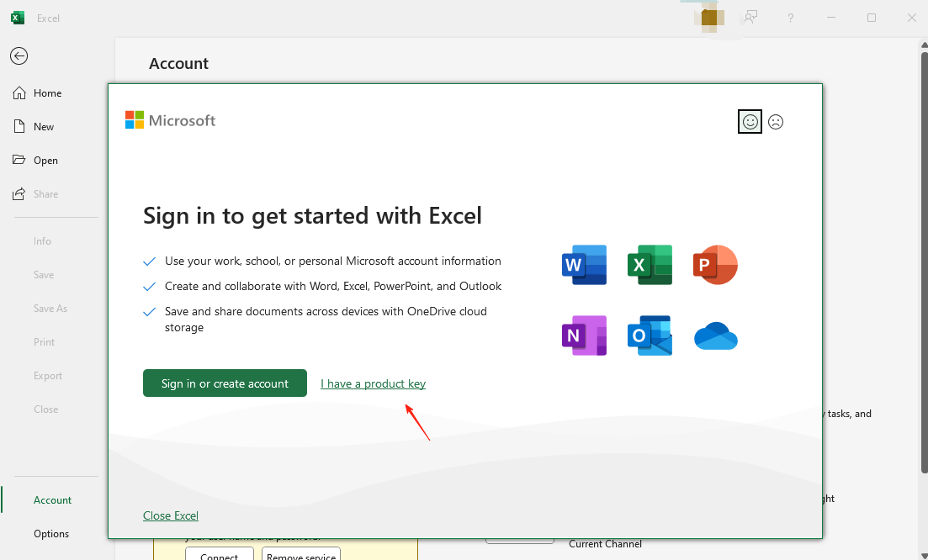Viewport: 928px width, 560px height.
Task: Select Account in the left sidebar
Action: click(x=52, y=499)
